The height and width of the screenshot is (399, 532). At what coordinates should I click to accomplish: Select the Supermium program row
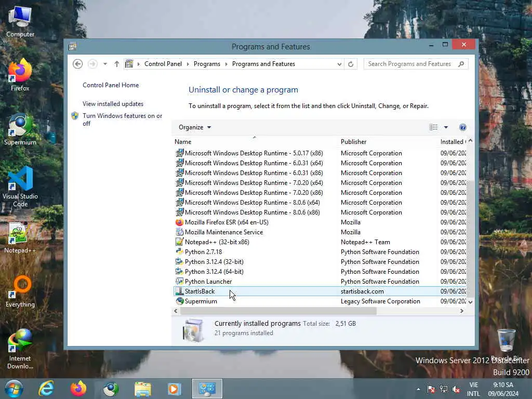pyautogui.click(x=320, y=301)
